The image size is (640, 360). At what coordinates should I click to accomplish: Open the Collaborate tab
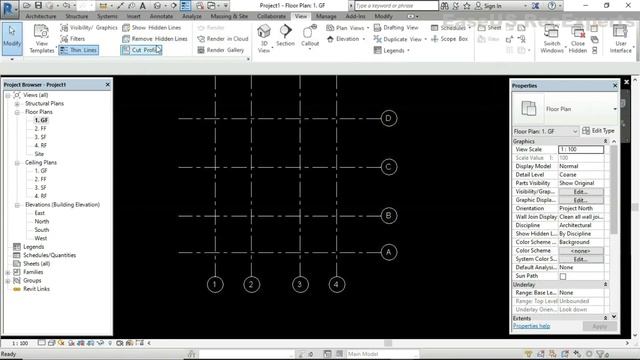(x=271, y=16)
